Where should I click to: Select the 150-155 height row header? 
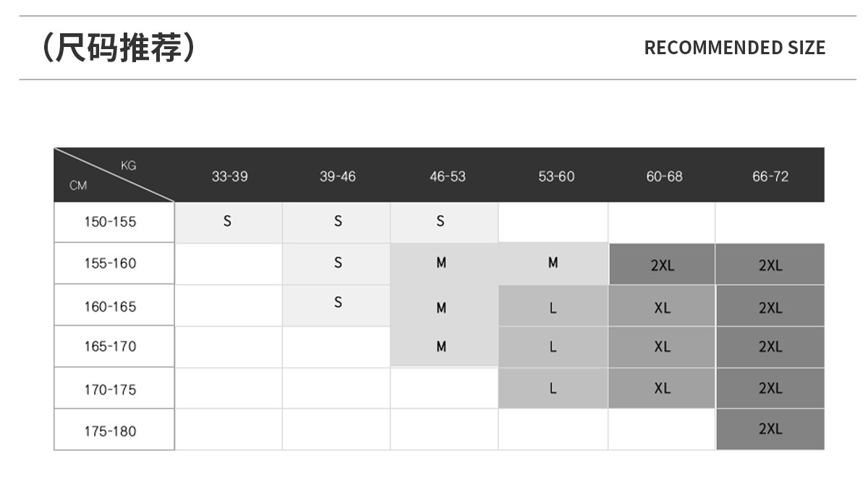click(110, 222)
